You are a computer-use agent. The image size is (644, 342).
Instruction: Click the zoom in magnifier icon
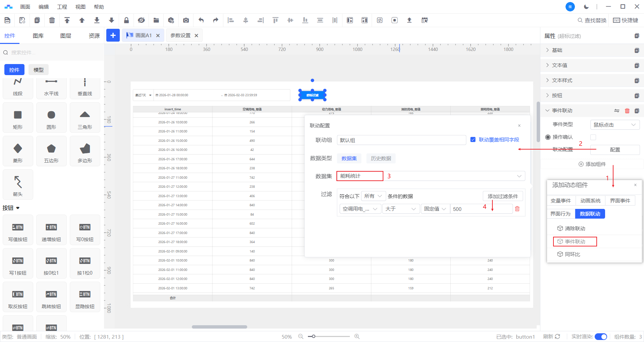coord(357,336)
